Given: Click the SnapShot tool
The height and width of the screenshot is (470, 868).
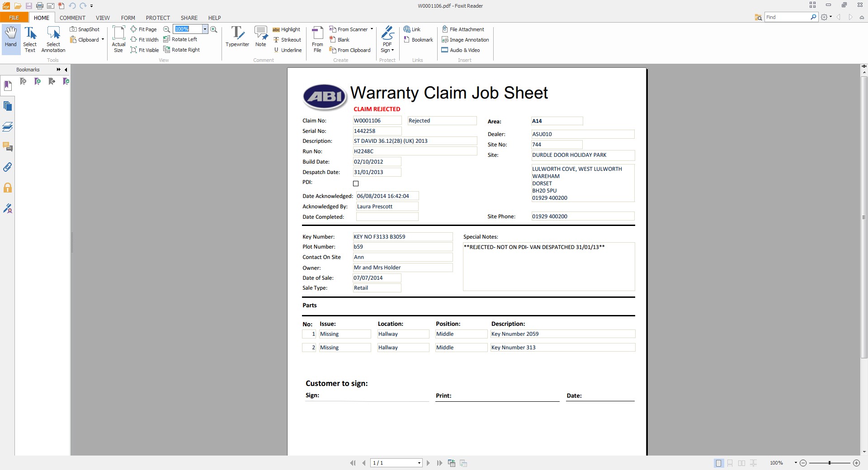Looking at the screenshot, I should pos(85,29).
